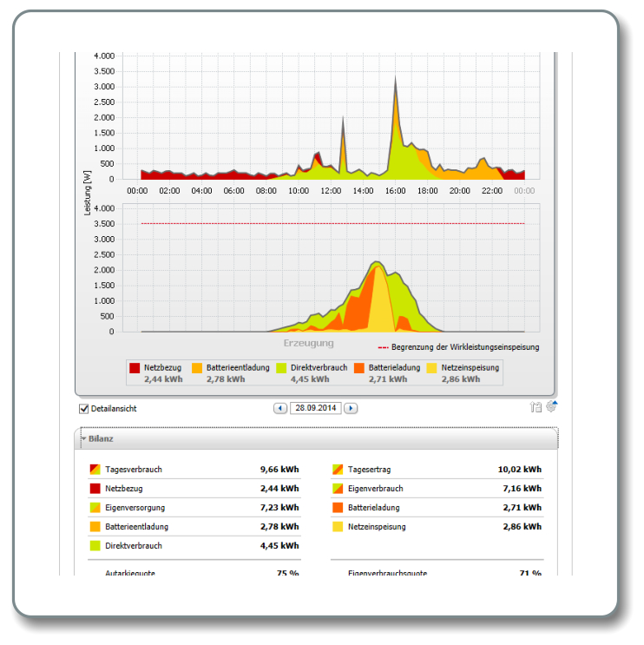The width and height of the screenshot is (644, 645).
Task: Click the yellow Netzeinspeisung legend swatch
Action: pos(432,368)
